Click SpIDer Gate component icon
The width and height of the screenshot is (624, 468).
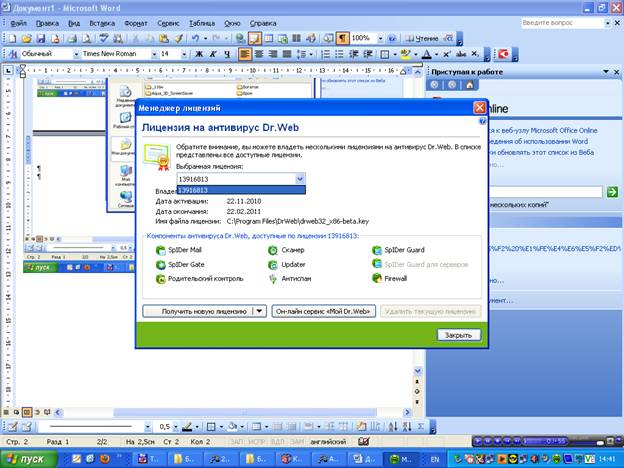pos(160,265)
